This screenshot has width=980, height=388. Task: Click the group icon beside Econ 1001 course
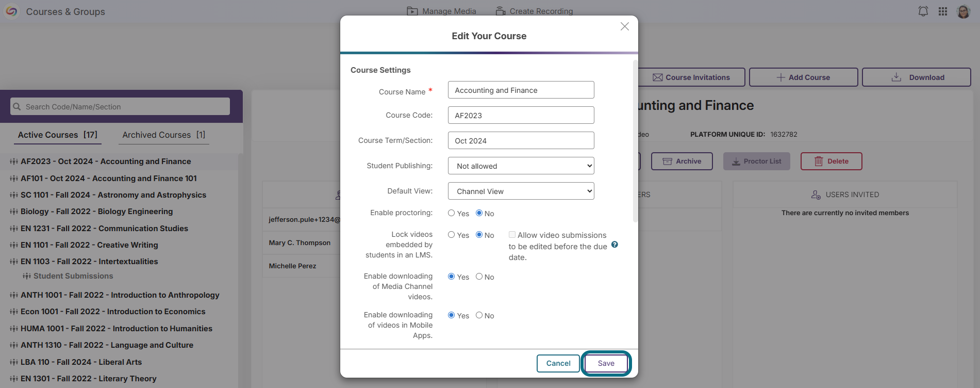(14, 312)
